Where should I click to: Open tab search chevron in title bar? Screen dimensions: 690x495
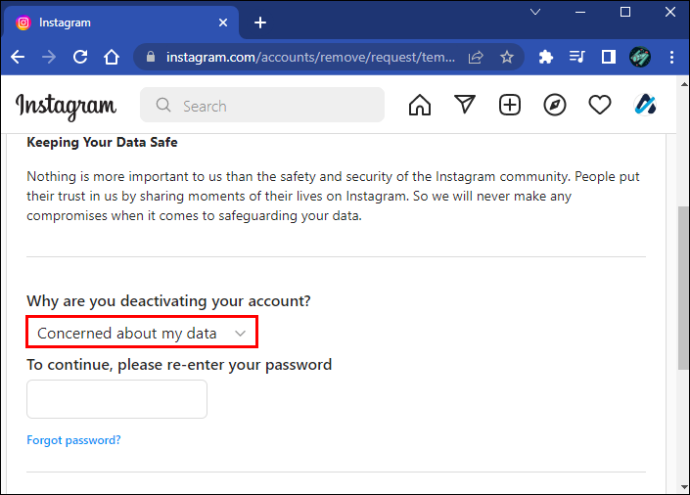535,12
